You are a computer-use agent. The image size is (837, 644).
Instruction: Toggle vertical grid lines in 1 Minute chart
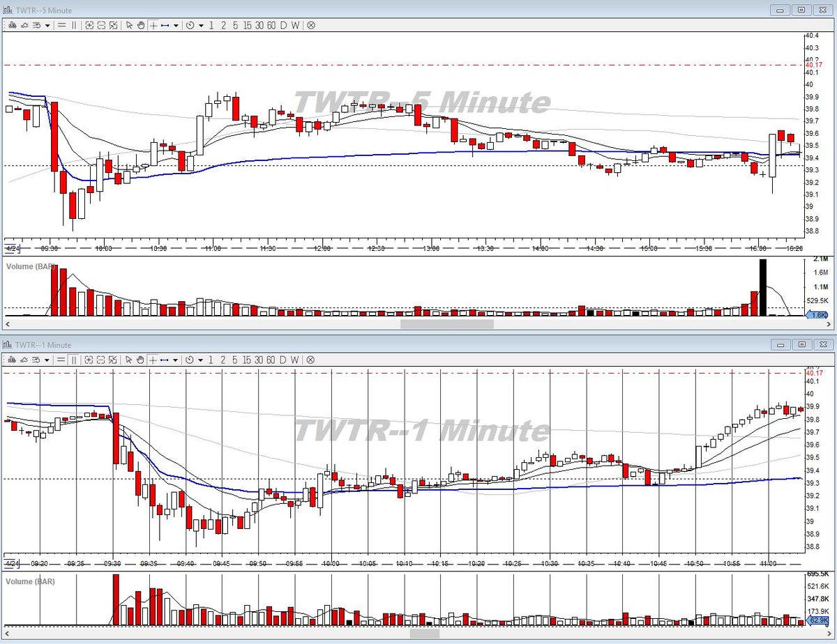click(x=73, y=360)
